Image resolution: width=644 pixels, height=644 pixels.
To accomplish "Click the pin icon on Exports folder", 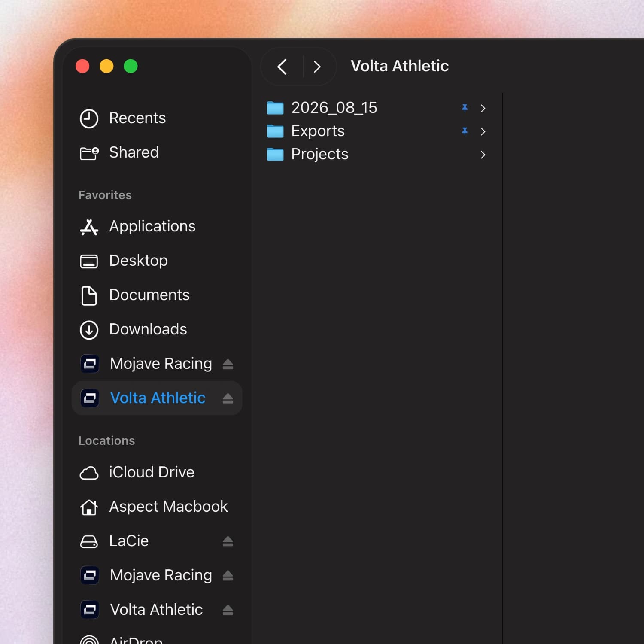I will (465, 131).
